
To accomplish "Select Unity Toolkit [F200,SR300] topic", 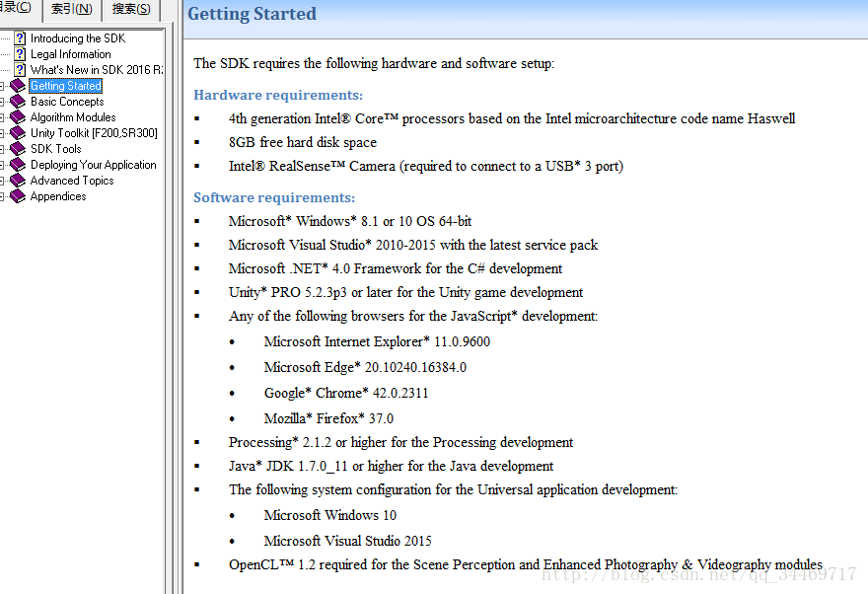I will (94, 133).
